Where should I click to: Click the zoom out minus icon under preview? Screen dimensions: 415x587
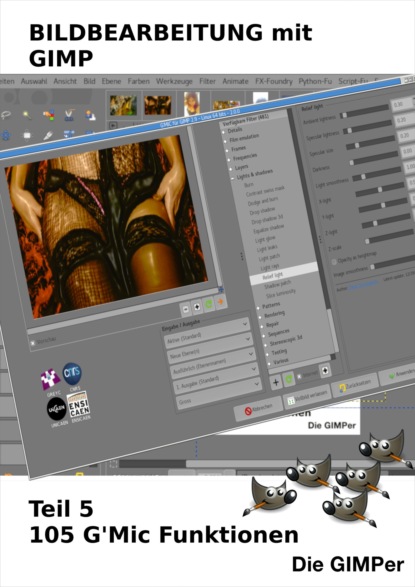(186, 309)
